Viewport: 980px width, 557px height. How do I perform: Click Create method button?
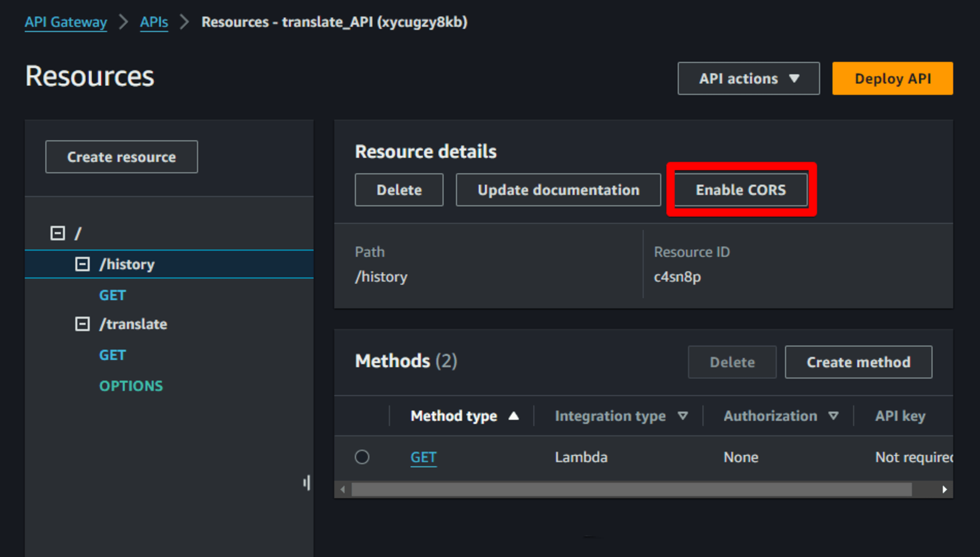pos(858,362)
